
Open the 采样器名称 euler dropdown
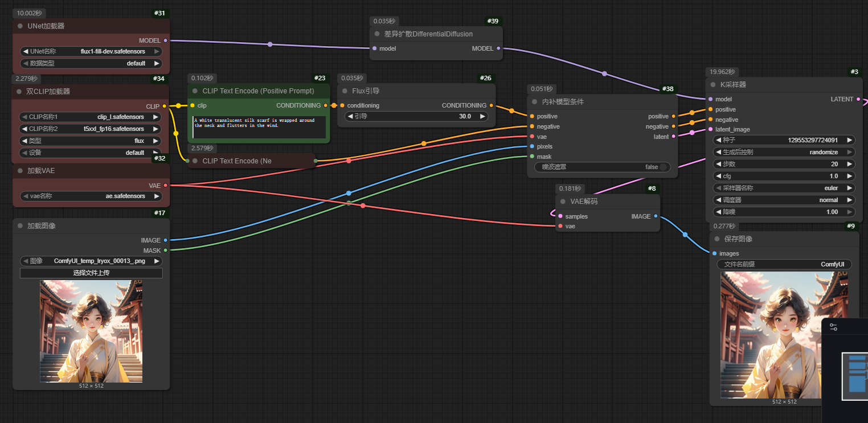tap(782, 188)
